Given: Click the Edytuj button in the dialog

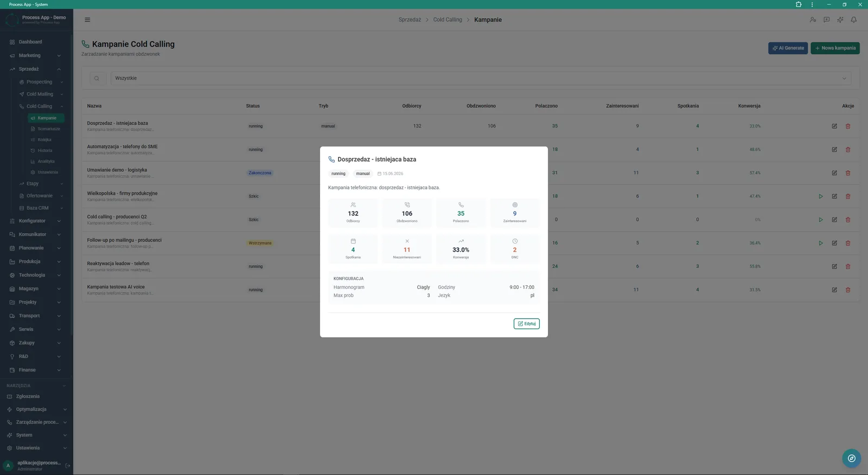Looking at the screenshot, I should click(x=526, y=324).
